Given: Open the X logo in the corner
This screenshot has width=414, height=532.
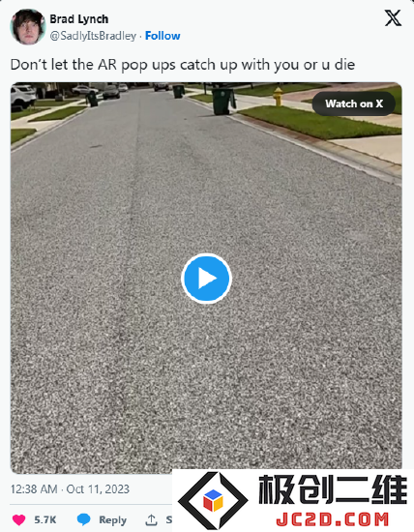Looking at the screenshot, I should click(393, 18).
